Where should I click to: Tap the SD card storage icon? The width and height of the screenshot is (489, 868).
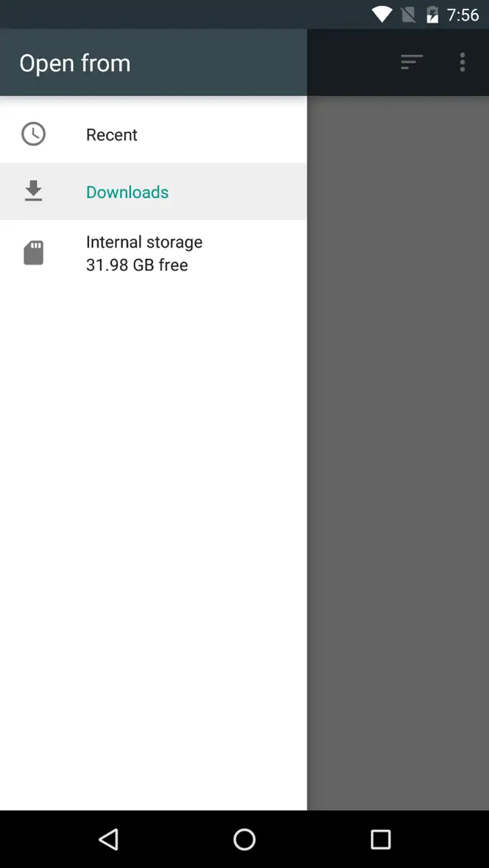(x=33, y=252)
